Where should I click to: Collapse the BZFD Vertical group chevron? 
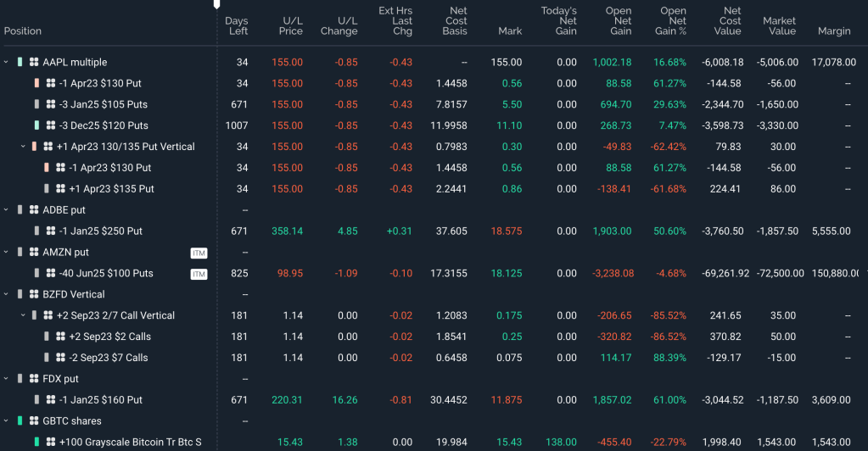click(x=7, y=294)
